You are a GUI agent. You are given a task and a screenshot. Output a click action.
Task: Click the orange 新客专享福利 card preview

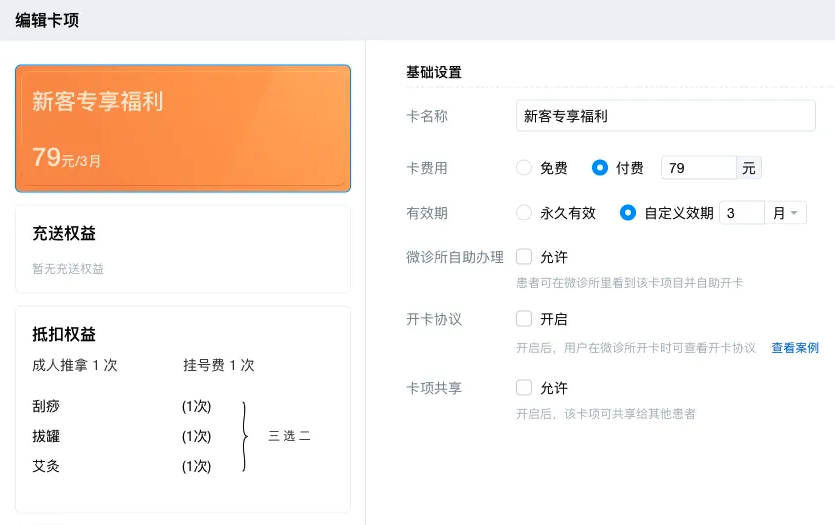[183, 128]
